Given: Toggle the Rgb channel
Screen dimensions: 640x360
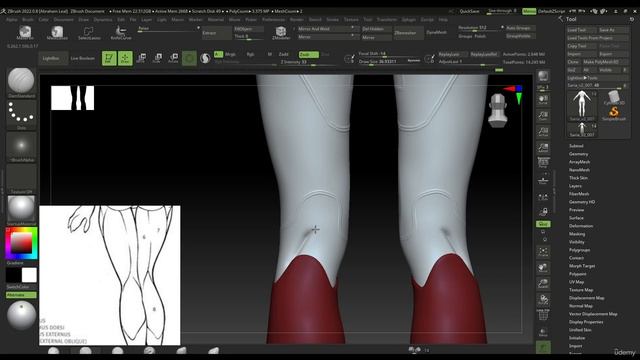Looking at the screenshot, I should tap(251, 54).
